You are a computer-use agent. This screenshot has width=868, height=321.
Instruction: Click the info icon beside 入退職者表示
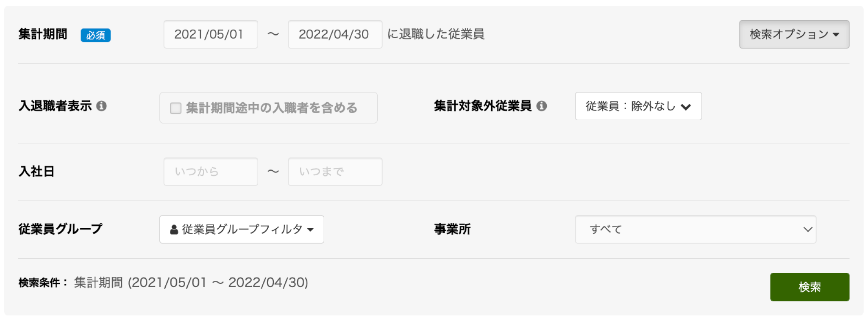pos(101,106)
